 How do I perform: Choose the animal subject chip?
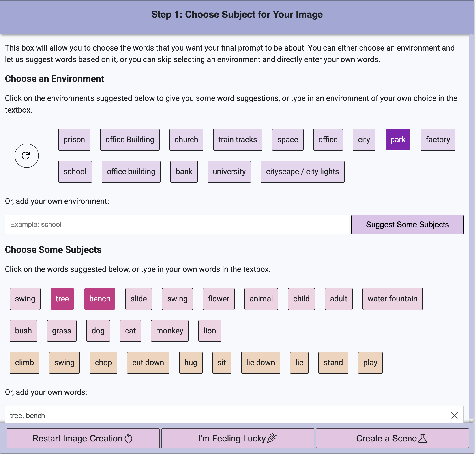(261, 299)
